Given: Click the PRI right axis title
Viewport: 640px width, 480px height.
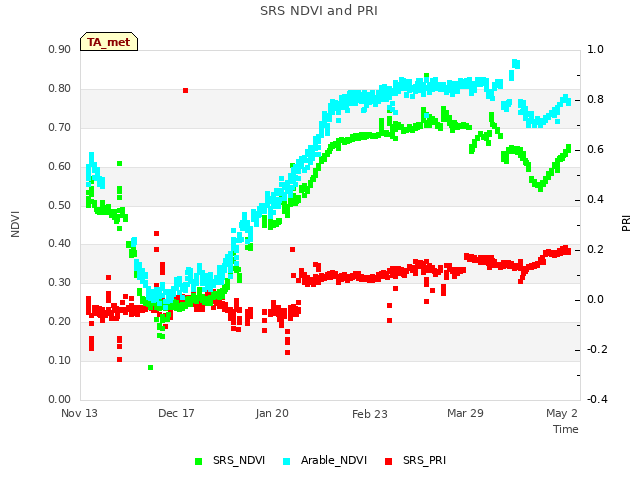Looking at the screenshot, I should (626, 224).
